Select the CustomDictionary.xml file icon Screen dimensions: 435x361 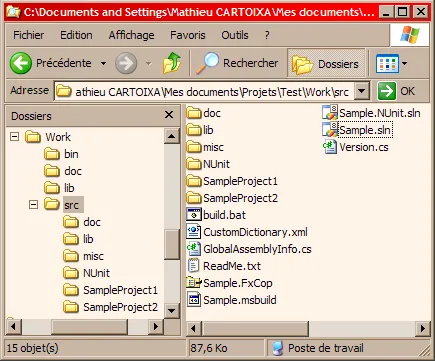coord(194,232)
